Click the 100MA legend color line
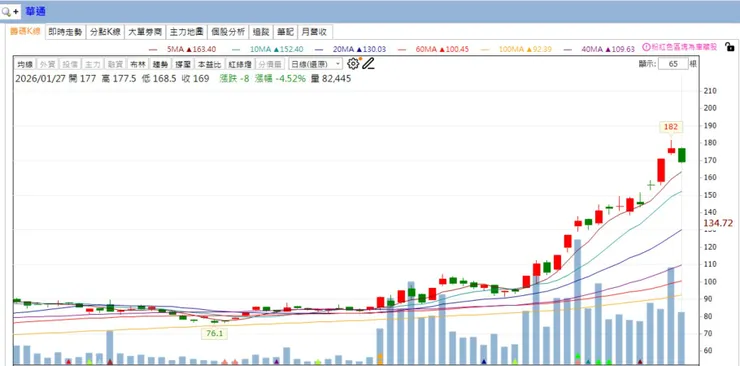Screen dimensions: 740x366 pos(485,49)
